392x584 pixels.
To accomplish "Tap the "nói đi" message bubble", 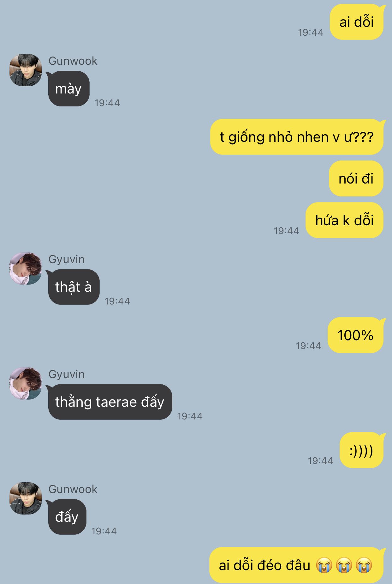I will [x=356, y=178].
